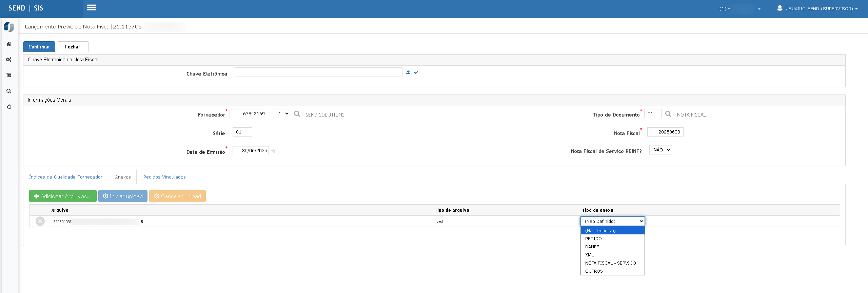Open settings gears icon in sidebar
The width and height of the screenshot is (868, 293).
(9, 60)
